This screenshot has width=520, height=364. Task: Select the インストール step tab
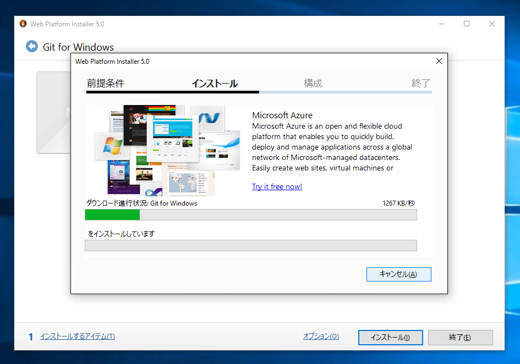[214, 83]
